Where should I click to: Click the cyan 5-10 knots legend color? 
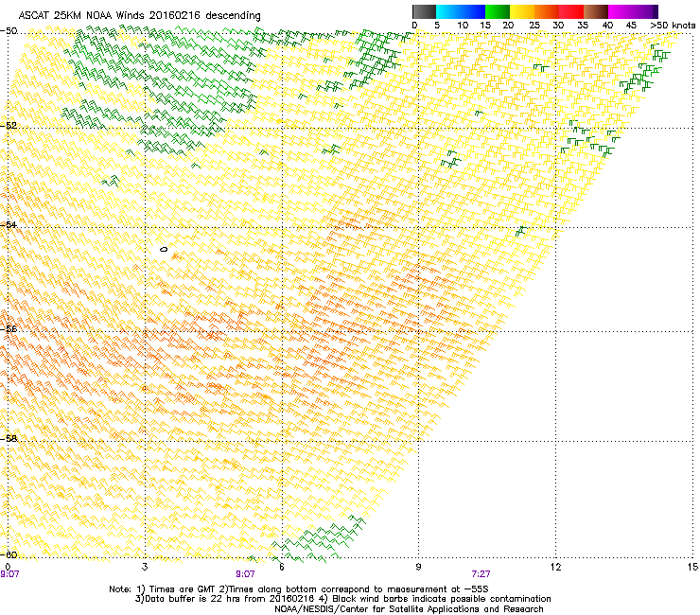tap(448, 11)
